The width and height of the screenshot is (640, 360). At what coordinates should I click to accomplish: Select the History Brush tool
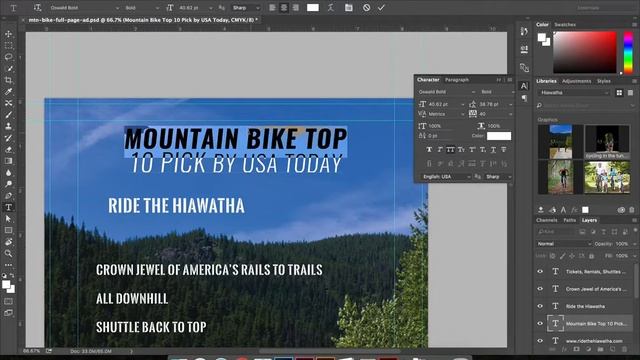point(8,138)
